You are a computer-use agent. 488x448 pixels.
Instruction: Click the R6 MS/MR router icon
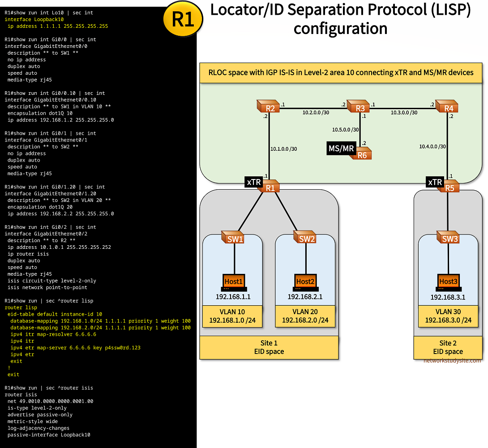[x=361, y=154]
